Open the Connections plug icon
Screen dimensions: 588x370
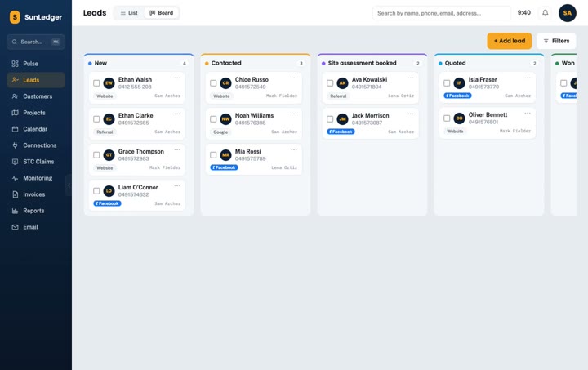[x=15, y=145]
